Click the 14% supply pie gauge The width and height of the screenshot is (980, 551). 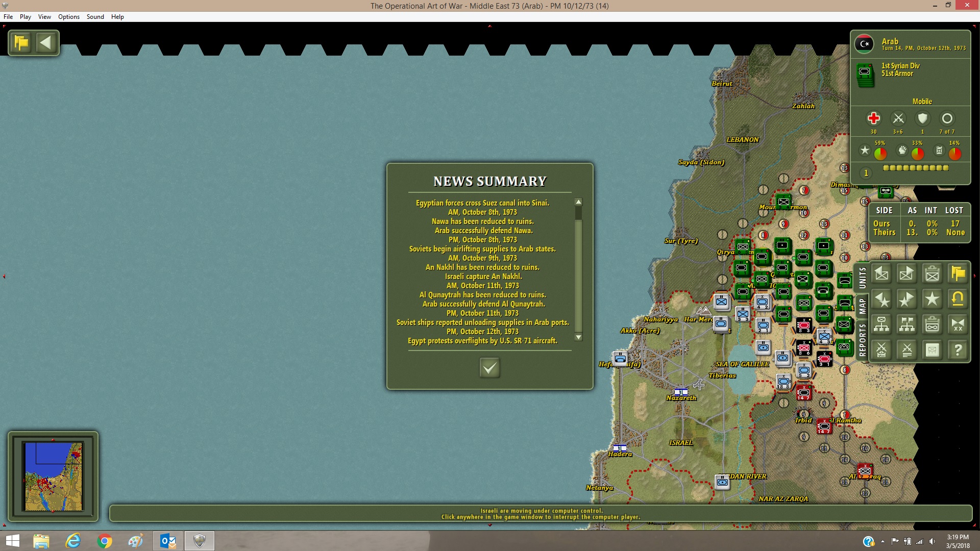(954, 154)
